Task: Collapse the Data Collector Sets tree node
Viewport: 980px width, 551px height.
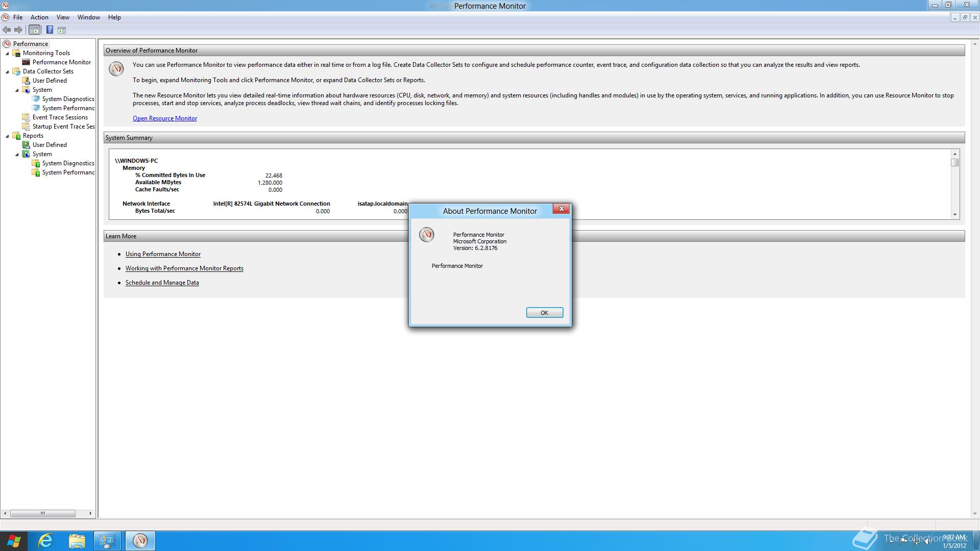Action: [x=8, y=71]
